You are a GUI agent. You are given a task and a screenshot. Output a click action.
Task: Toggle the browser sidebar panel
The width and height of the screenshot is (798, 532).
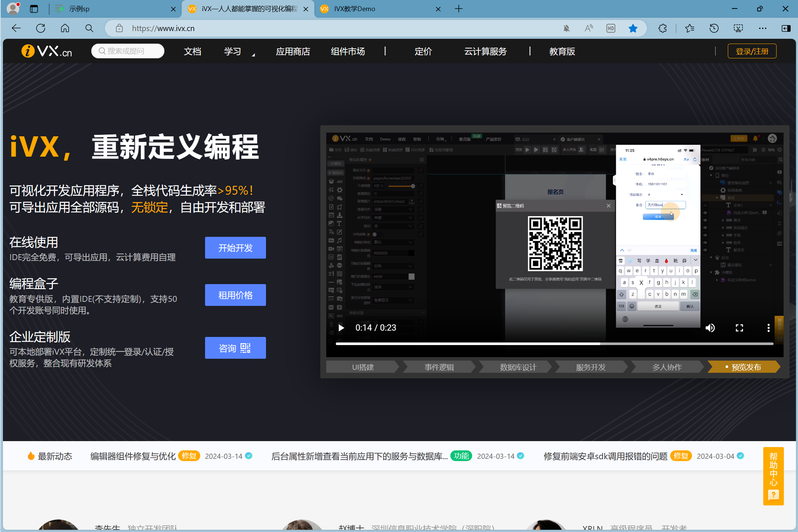tap(786, 28)
